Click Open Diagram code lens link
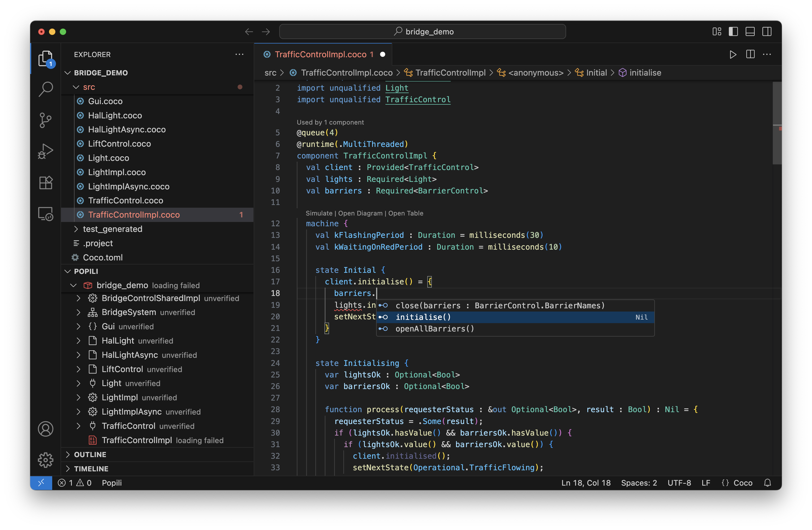Viewport: 812px width, 530px height. [360, 213]
